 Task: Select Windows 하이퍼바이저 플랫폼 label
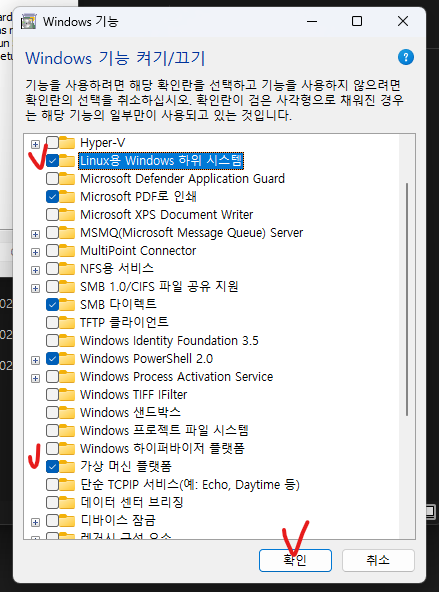point(162,449)
